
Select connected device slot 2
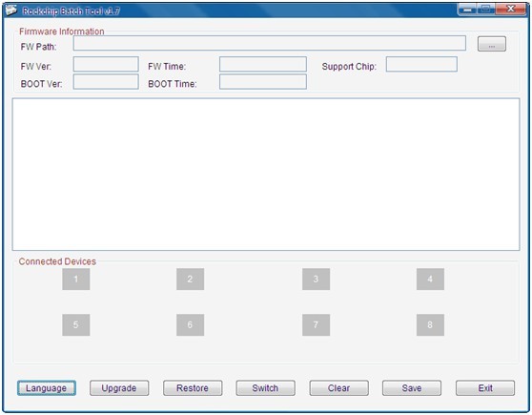click(x=191, y=280)
